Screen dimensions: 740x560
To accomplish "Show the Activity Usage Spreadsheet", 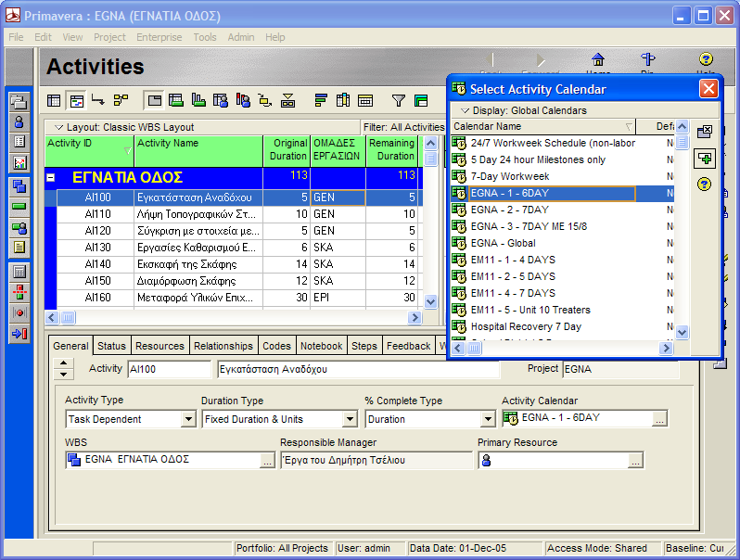I will [x=176, y=100].
